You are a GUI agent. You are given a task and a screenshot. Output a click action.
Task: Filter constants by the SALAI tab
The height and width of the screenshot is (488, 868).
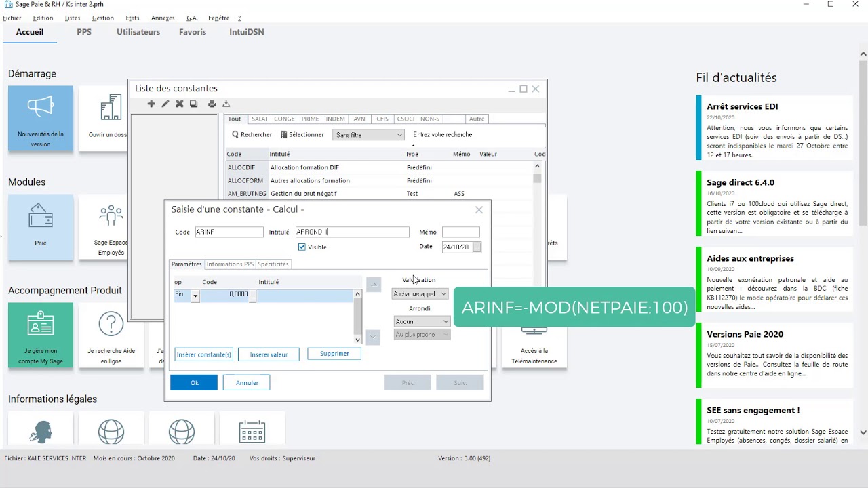(259, 119)
